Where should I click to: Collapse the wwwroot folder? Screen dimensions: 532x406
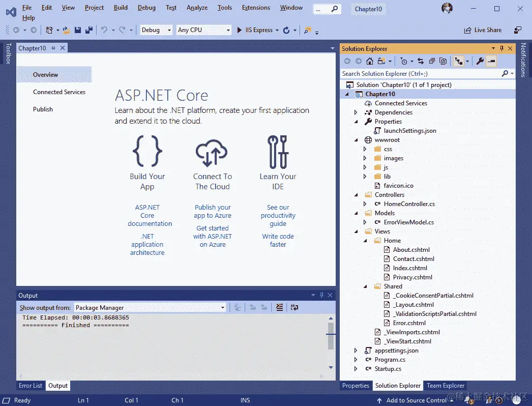point(356,139)
